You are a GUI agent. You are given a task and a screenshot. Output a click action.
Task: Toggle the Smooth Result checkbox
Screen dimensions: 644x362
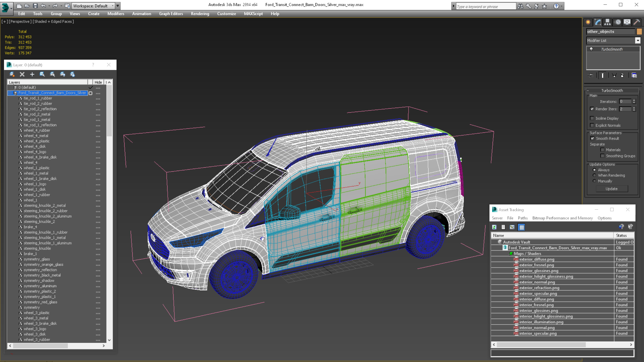pyautogui.click(x=592, y=138)
